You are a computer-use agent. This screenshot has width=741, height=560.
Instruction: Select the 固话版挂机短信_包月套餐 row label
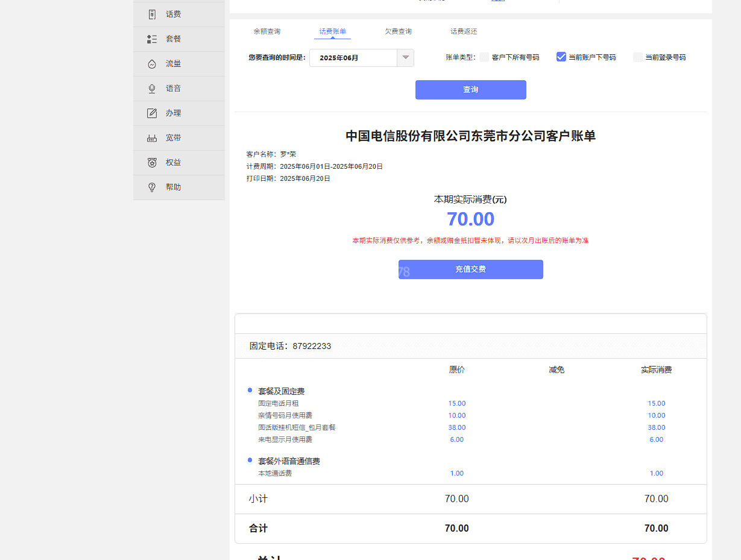click(x=297, y=427)
